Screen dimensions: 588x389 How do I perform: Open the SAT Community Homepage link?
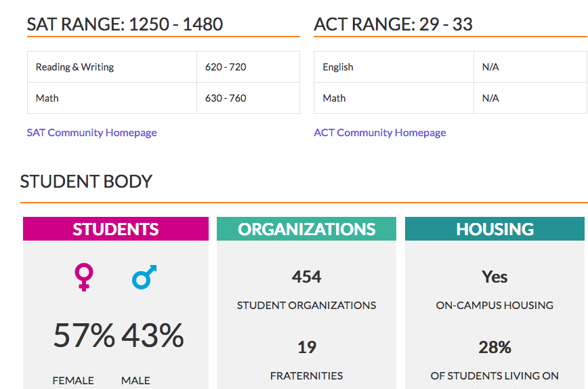tap(91, 132)
